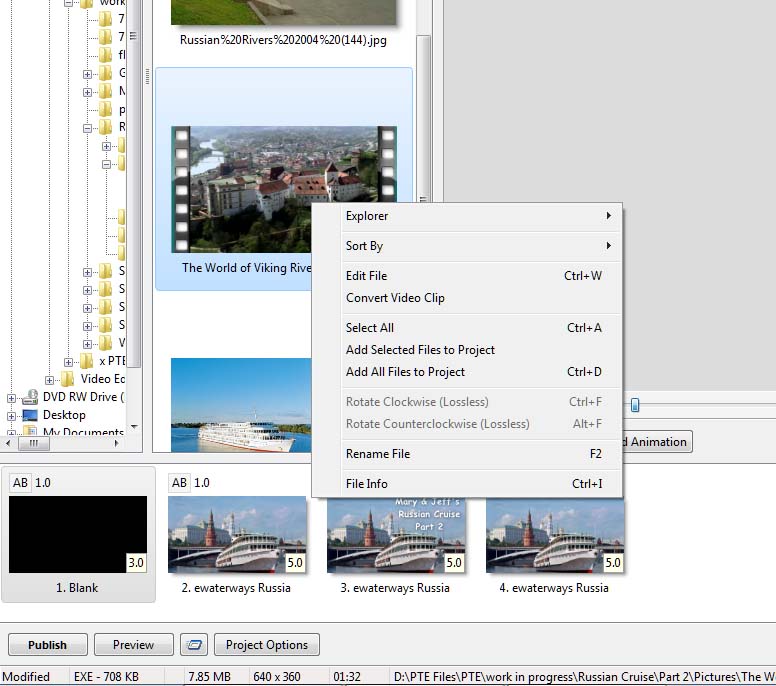Expand the Desktop tree node

[x=12, y=415]
